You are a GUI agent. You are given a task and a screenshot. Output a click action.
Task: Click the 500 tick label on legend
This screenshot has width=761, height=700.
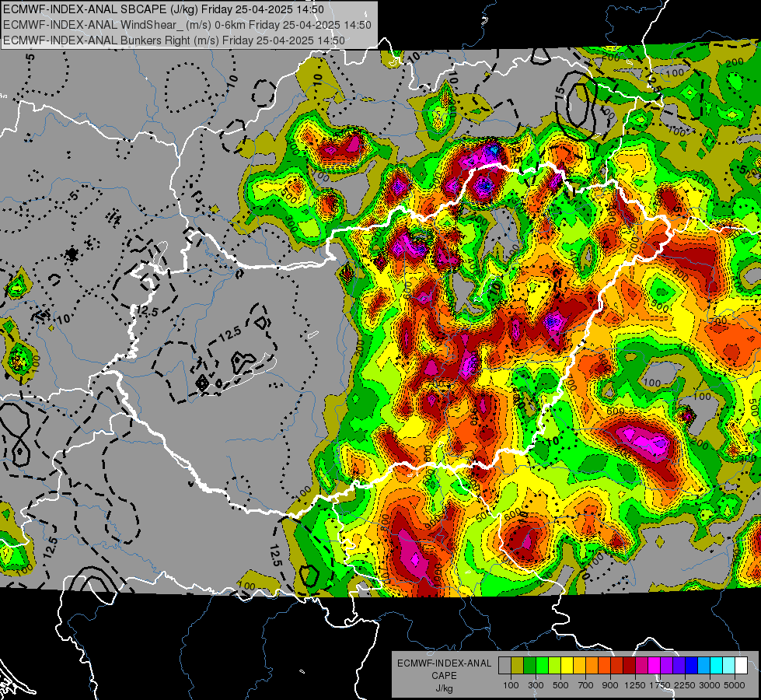tap(560, 685)
